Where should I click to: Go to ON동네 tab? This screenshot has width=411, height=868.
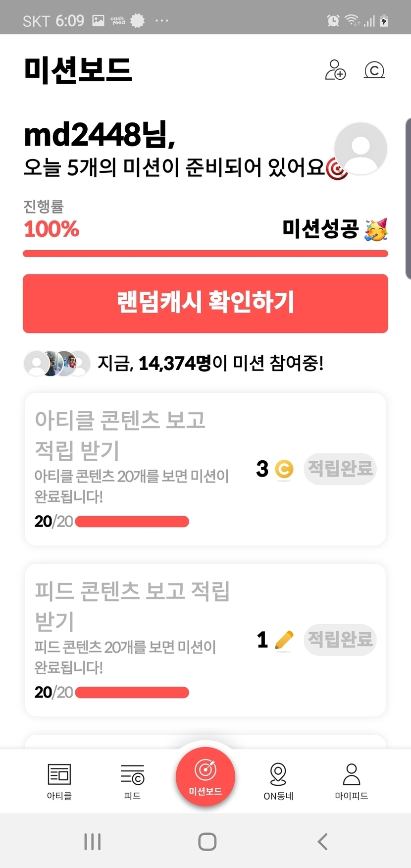278,780
